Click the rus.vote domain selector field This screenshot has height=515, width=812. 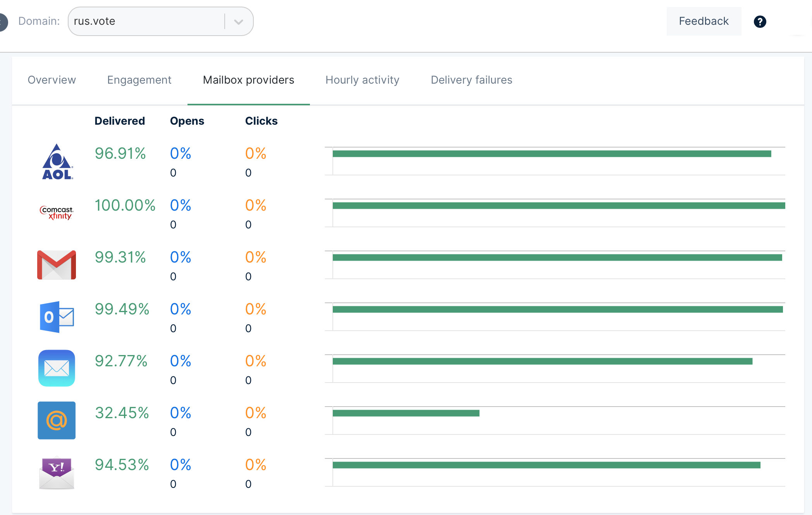pos(146,21)
